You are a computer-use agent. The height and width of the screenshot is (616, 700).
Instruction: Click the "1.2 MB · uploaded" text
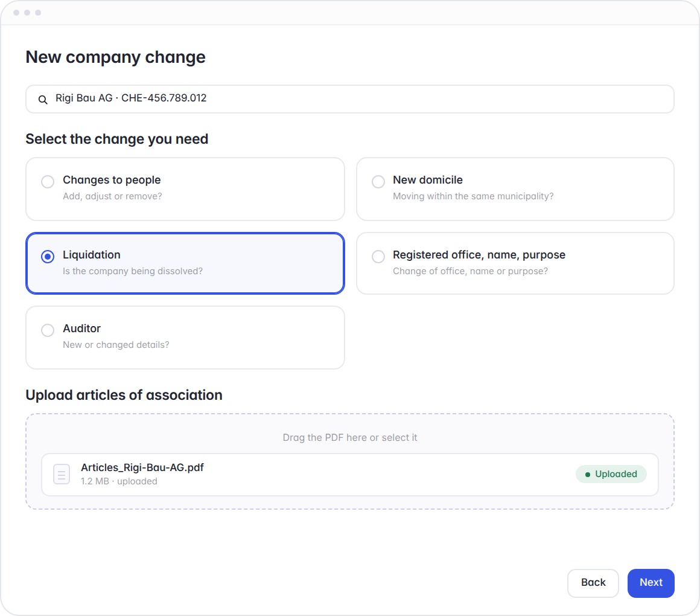(119, 481)
